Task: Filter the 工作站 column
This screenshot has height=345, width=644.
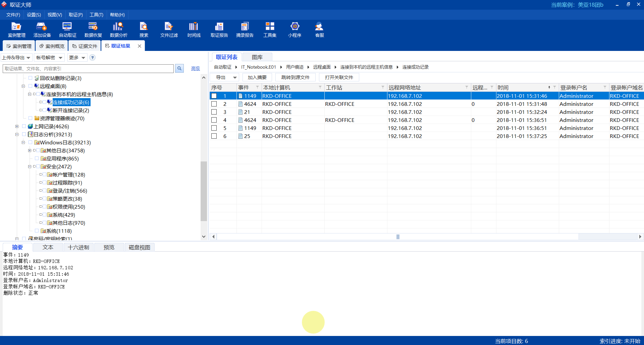Action: (x=383, y=87)
